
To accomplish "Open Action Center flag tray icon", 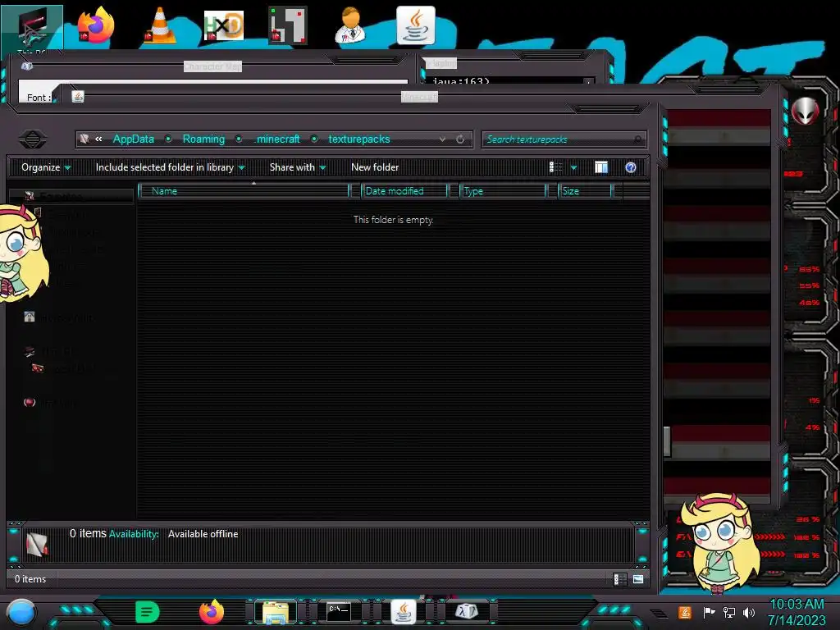I will pyautogui.click(x=709, y=613).
